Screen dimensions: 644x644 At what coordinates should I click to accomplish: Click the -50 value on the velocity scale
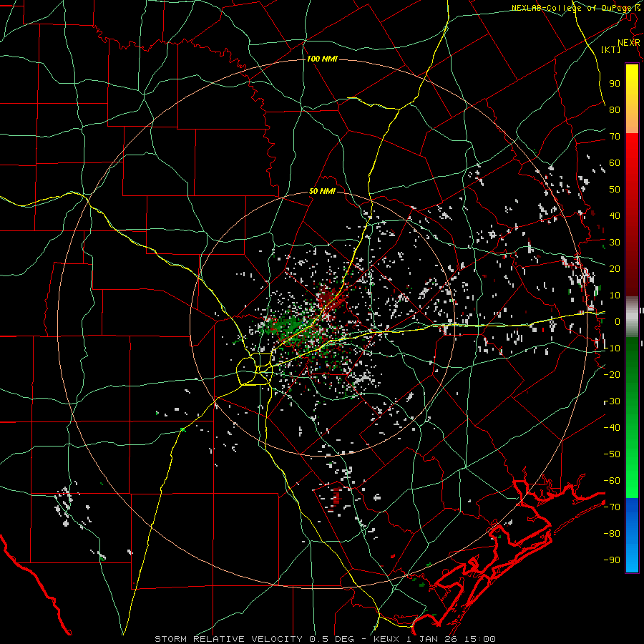[612, 454]
